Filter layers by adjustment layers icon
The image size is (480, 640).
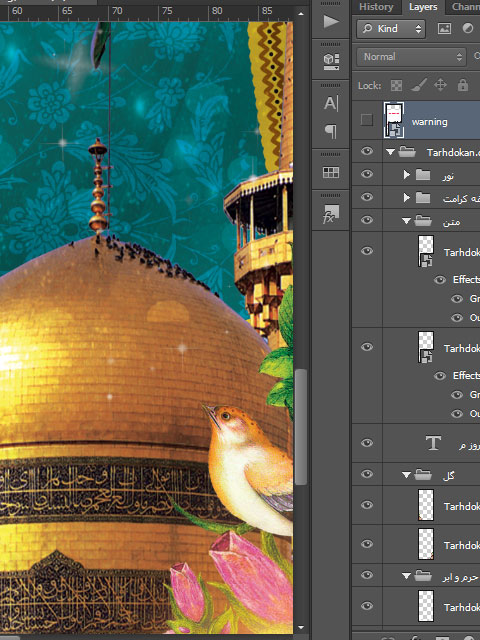[x=468, y=28]
